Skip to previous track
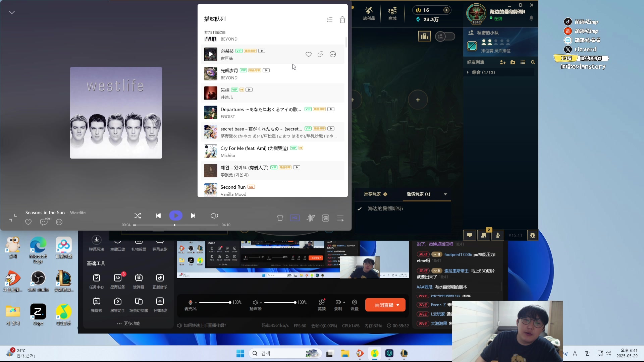644x362 pixels. tap(158, 216)
